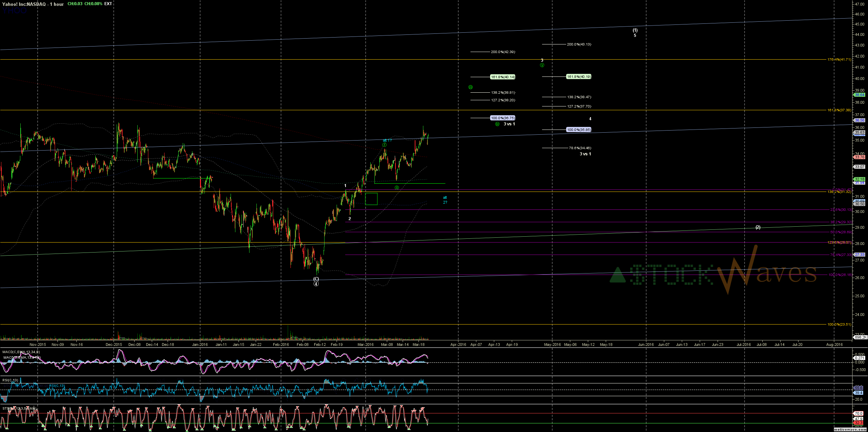Click the 36.56 price tag on axis
This screenshot has height=432, width=868.
coord(860,120)
